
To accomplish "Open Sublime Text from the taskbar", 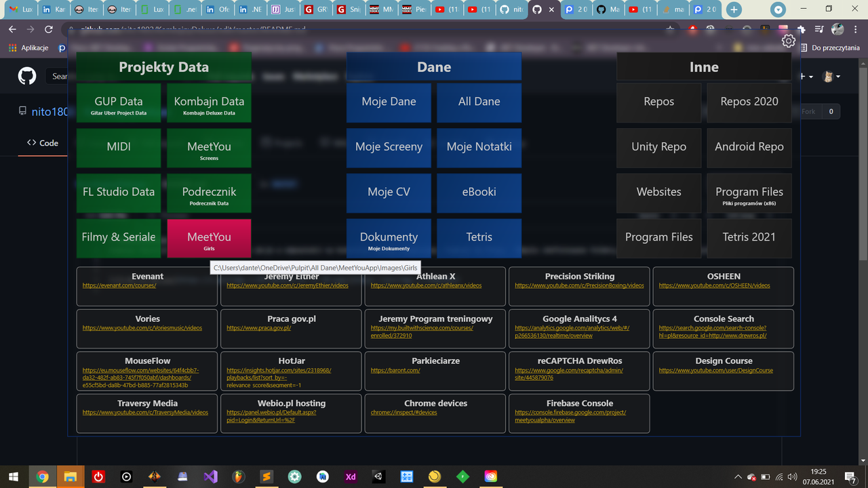I will (x=267, y=476).
